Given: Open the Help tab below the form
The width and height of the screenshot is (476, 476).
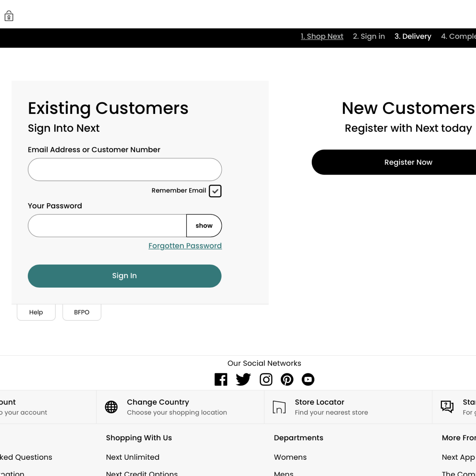Looking at the screenshot, I should point(36,312).
